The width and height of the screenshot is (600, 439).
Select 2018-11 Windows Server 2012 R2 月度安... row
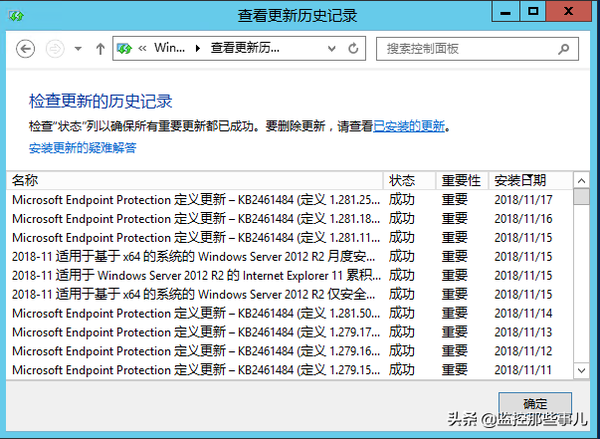pos(290,256)
